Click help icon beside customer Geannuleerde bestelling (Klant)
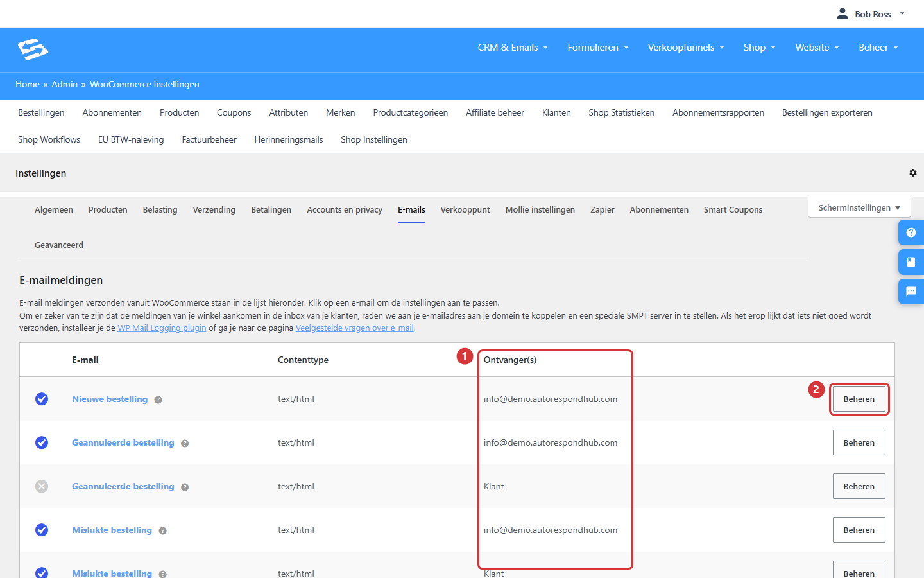The height and width of the screenshot is (578, 924). pyautogui.click(x=185, y=487)
